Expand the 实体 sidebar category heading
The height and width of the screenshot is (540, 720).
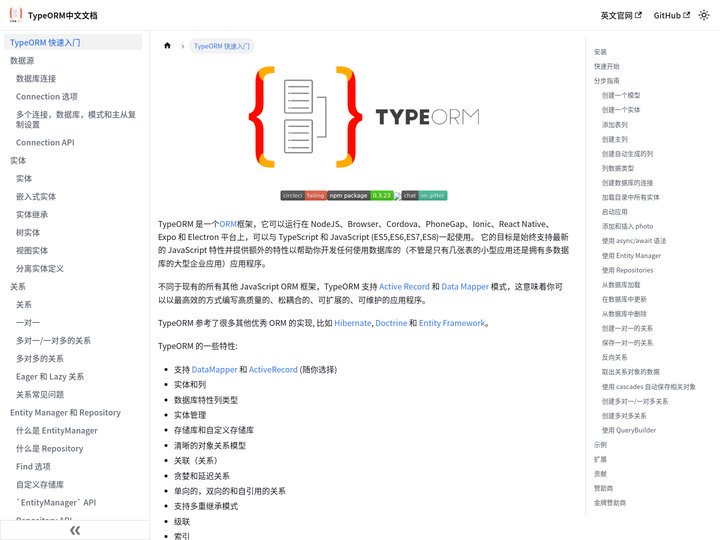coord(18,160)
